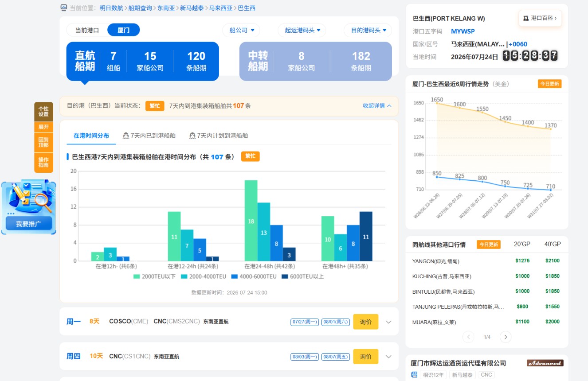Switch to 7天内计划到港船舶 tab

point(219,136)
